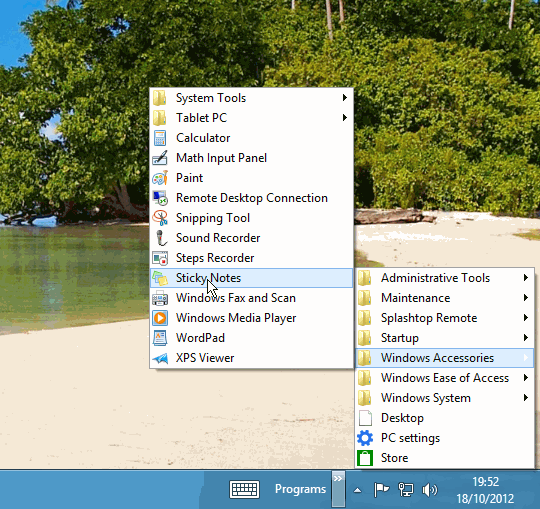This screenshot has width=540, height=509.
Task: Click the Math Input Panel text
Action: coord(221,158)
